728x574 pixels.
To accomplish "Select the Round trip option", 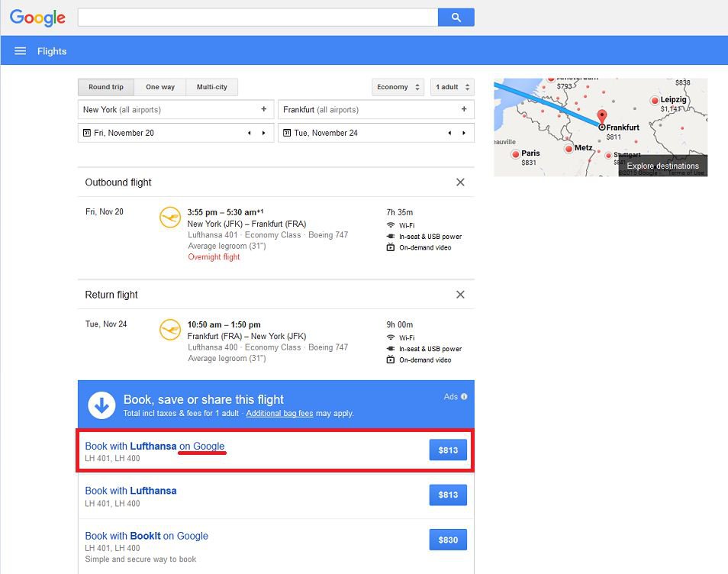I will coord(105,87).
